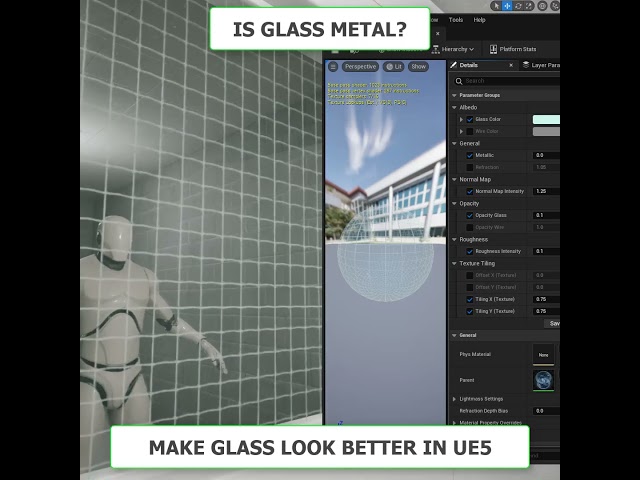Collapse the Roughness group

[x=454, y=240]
